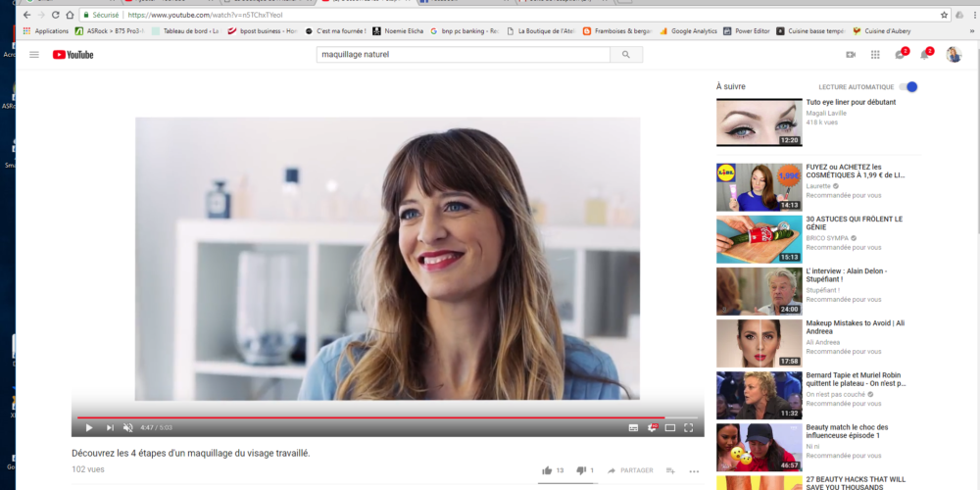Image resolution: width=980 pixels, height=490 pixels.
Task: Click channel name 'BRICO SYMPA'
Action: [827, 238]
